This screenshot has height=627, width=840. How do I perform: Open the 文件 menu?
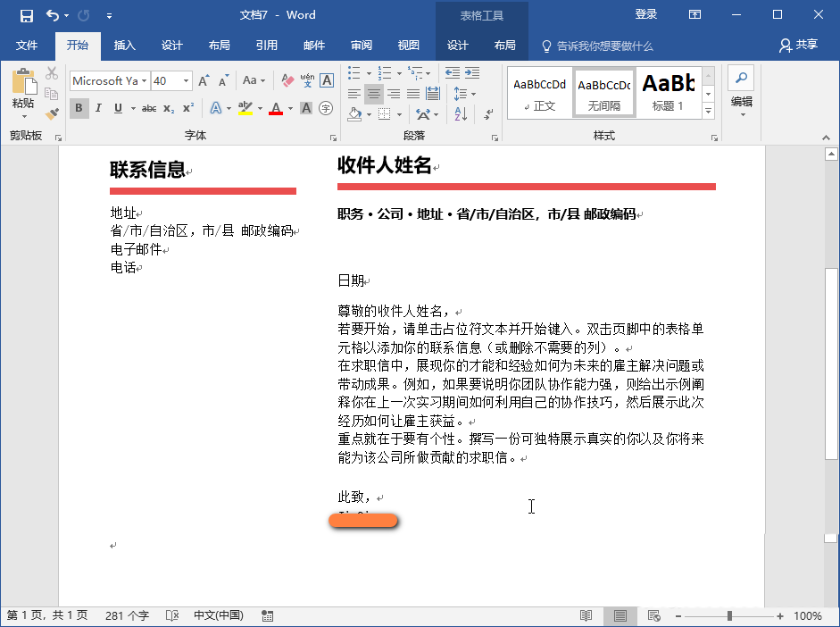point(27,46)
